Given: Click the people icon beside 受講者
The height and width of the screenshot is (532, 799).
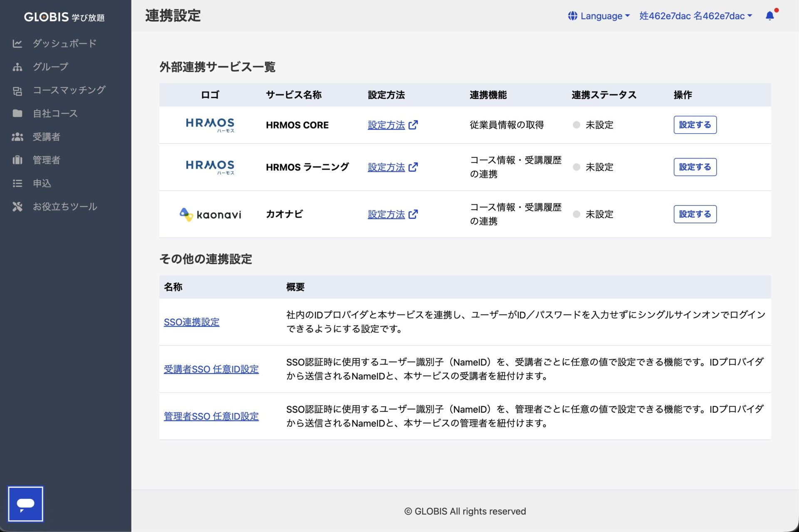Looking at the screenshot, I should point(17,137).
